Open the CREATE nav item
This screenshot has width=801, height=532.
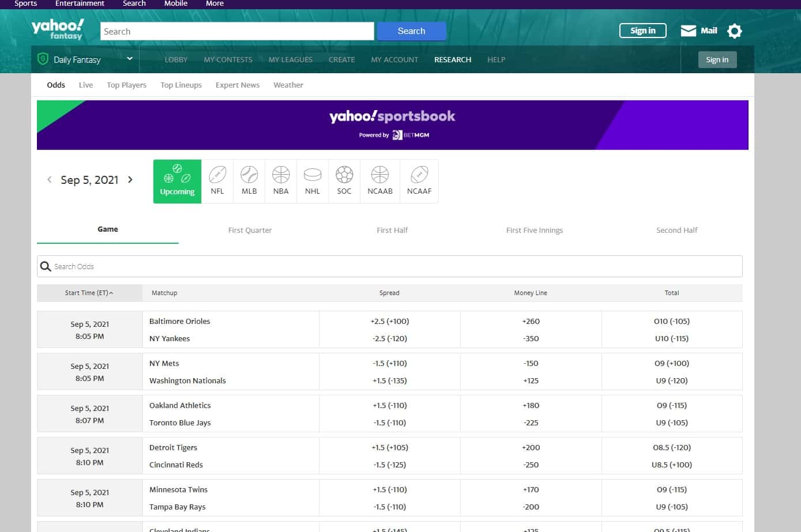(x=341, y=59)
